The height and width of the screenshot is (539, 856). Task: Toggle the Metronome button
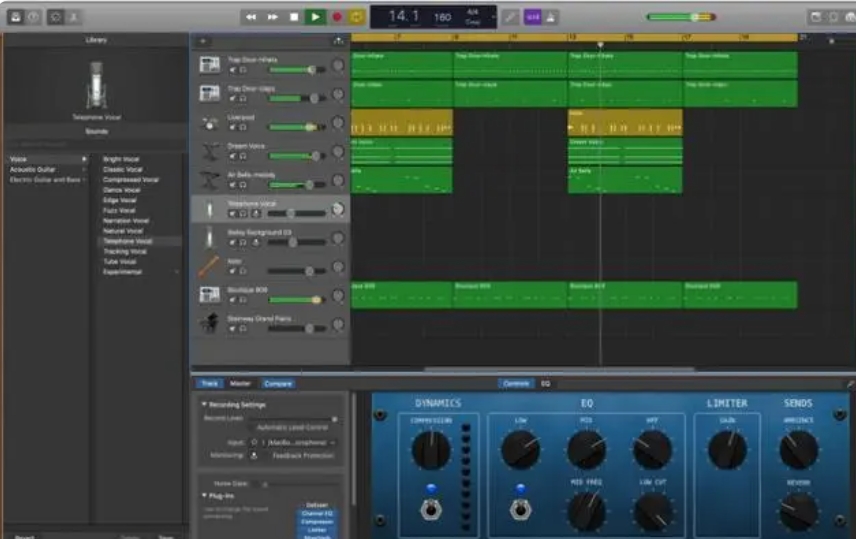[550, 17]
